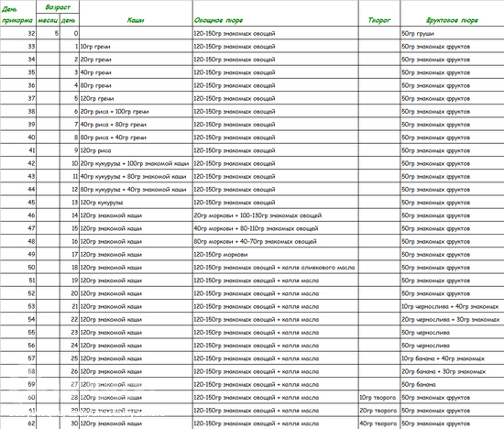Click the cell 10гр банана + 40гр знакомых
Screen dimensions: 504x429
pos(452,358)
